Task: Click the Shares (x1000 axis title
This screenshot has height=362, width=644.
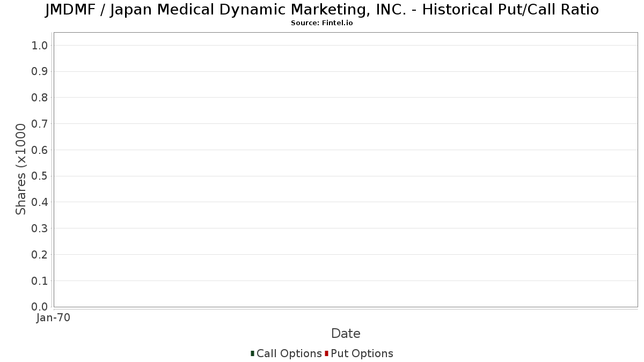Action: [21, 169]
